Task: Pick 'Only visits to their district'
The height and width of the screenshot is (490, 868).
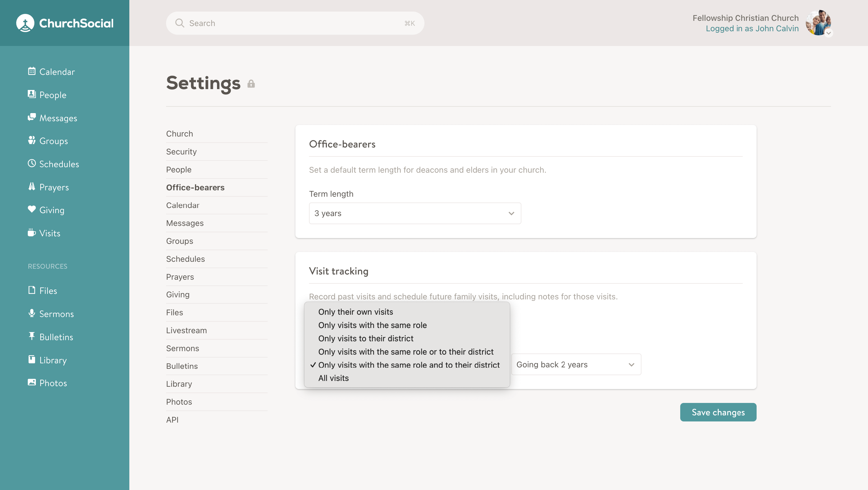Action: click(366, 338)
